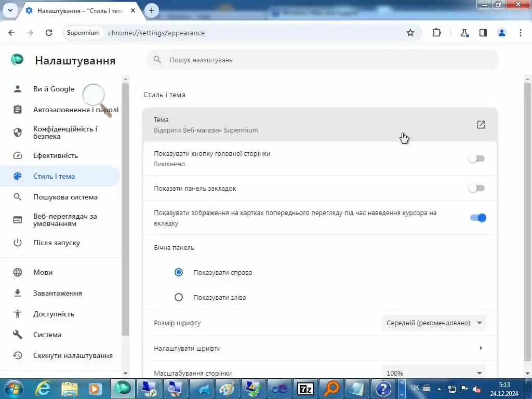Screen dimensions: 532x399
Task: Expand Налаштувати шрифти arrow
Action: [x=481, y=348]
